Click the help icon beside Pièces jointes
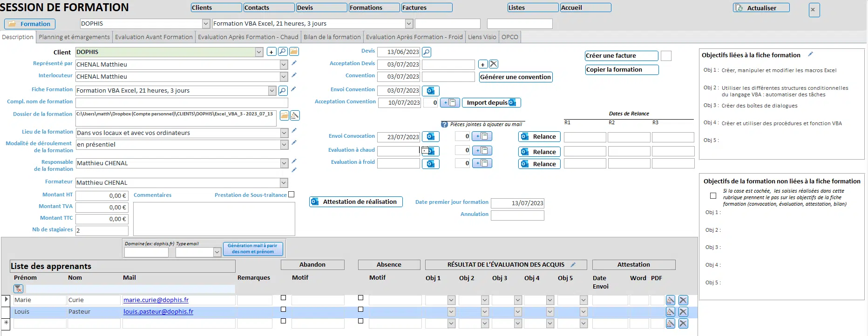 [x=444, y=124]
